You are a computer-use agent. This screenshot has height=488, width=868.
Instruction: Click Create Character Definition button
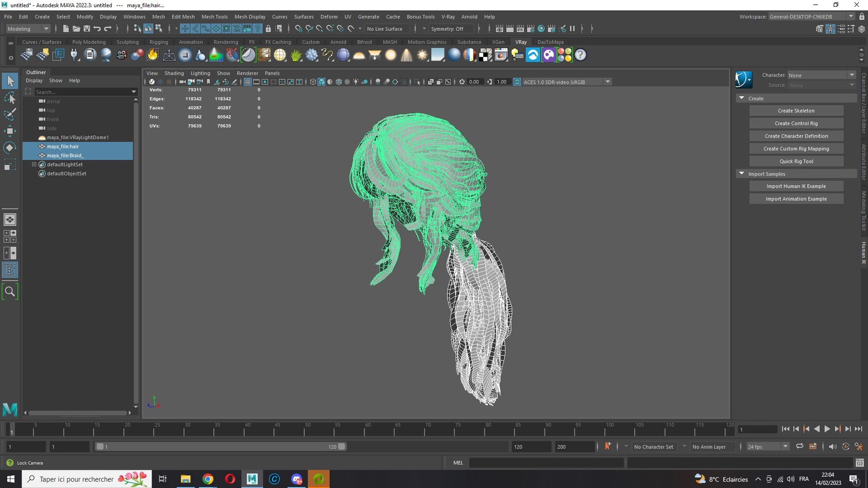pyautogui.click(x=796, y=136)
